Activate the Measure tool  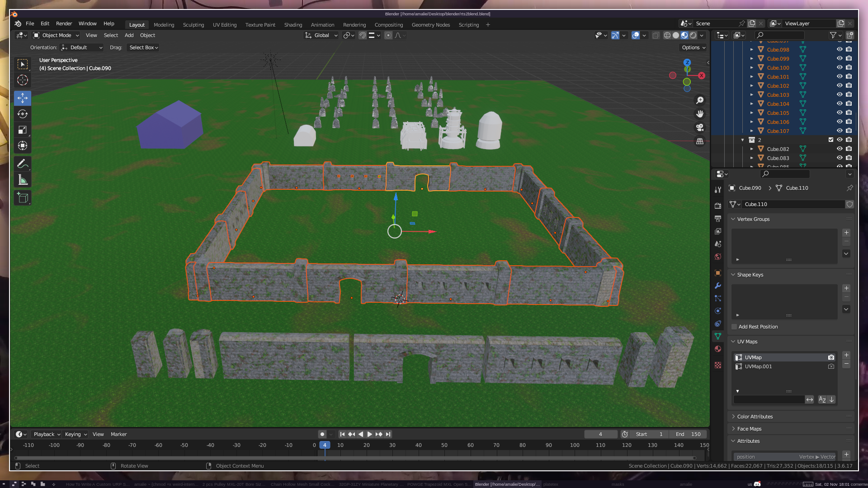(23, 180)
